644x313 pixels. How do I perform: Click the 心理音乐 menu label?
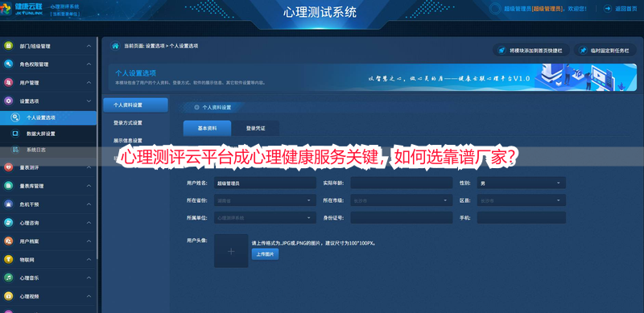[x=29, y=278]
